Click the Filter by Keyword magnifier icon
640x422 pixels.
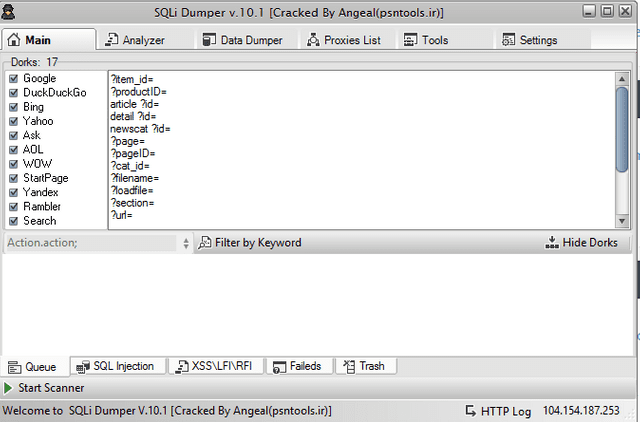(204, 243)
